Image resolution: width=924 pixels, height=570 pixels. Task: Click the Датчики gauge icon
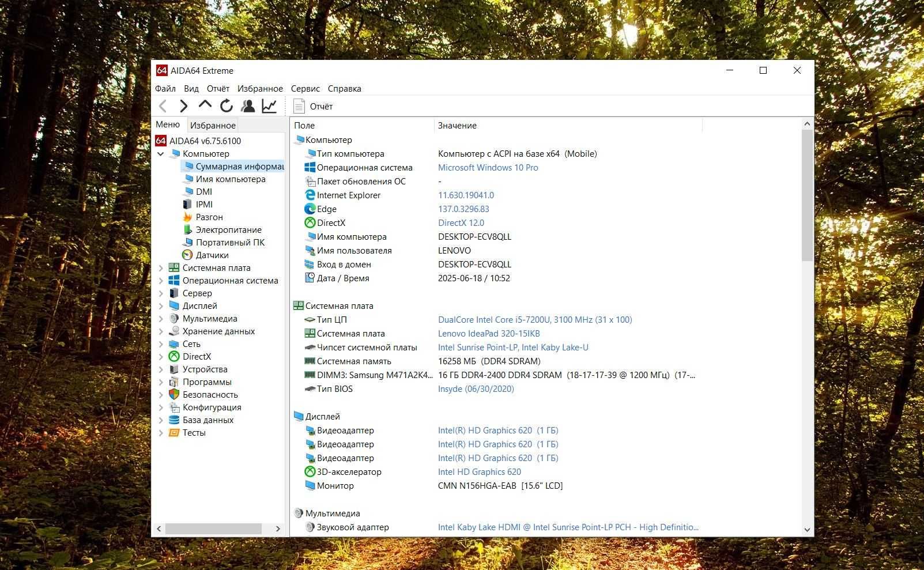click(187, 255)
